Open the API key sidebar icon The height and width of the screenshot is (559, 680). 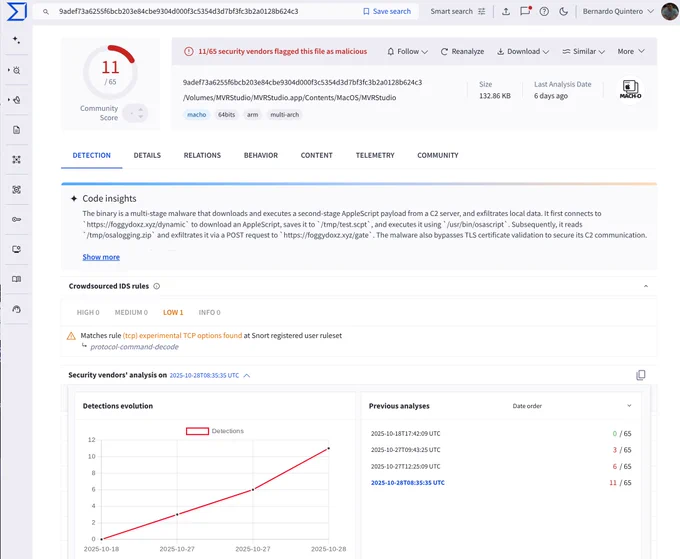point(16,219)
